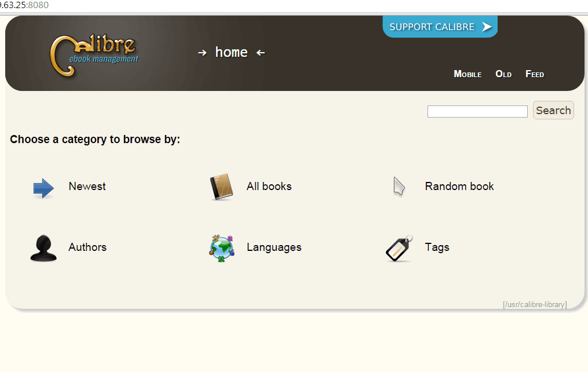Click the arrow in Support Calibre banner
This screenshot has width=588, height=372.
[x=487, y=27]
